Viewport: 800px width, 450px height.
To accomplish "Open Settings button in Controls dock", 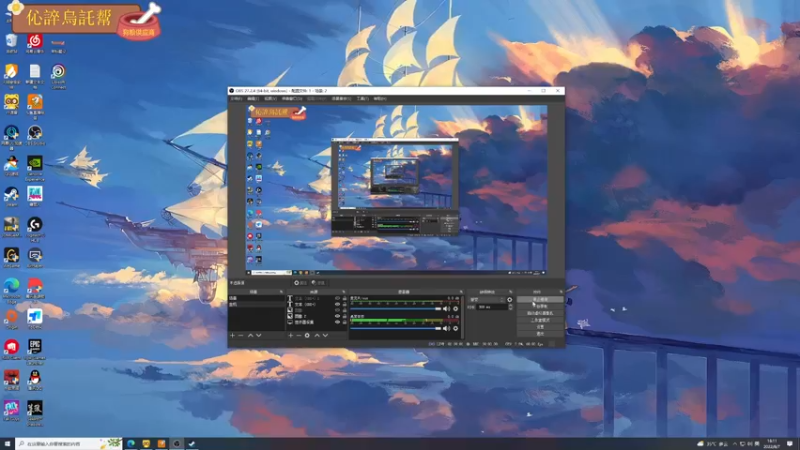I will pos(540,327).
